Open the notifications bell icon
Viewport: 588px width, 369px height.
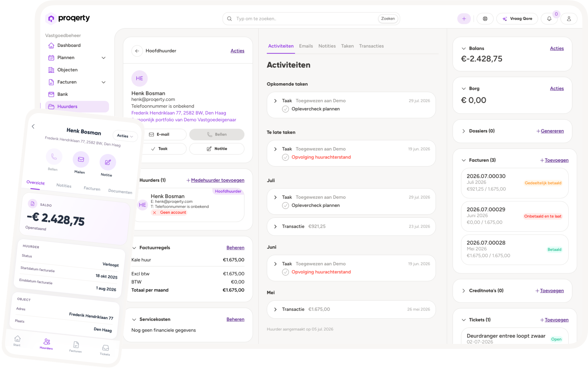549,19
